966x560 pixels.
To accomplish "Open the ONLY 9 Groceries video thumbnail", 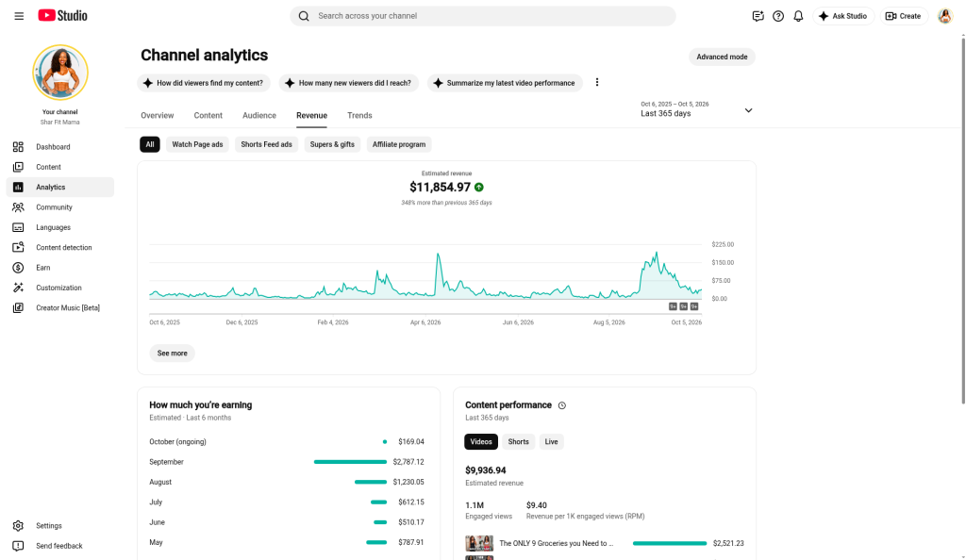I will 479,543.
